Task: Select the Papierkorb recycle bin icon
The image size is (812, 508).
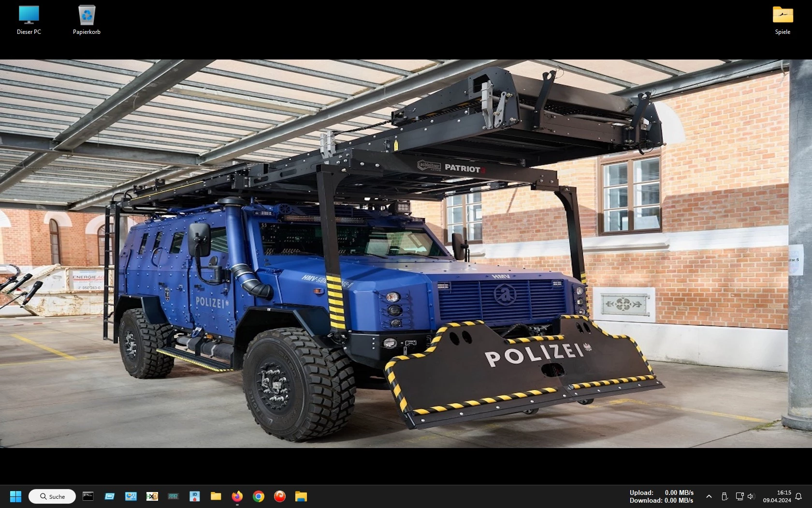Action: click(x=87, y=20)
